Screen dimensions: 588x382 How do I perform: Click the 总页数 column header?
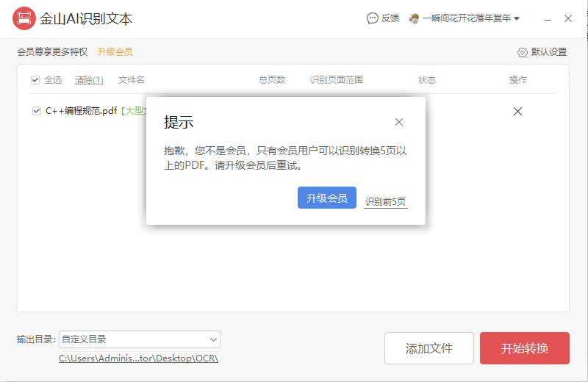[x=272, y=80]
